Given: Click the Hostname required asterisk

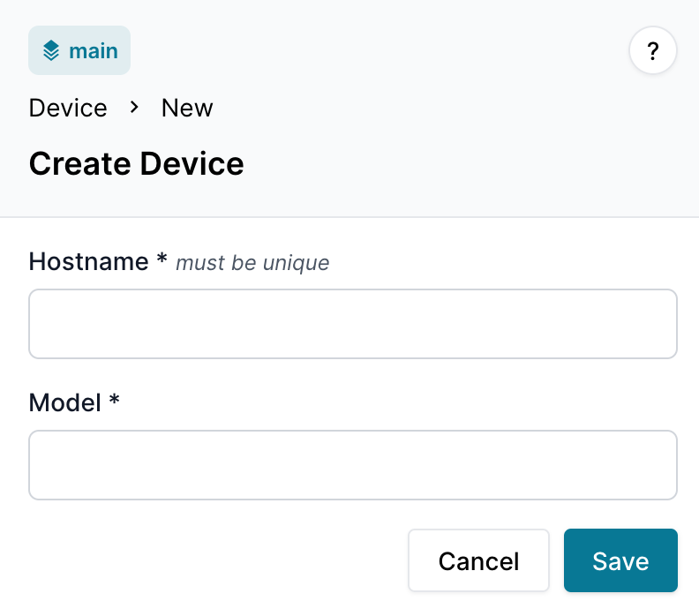Looking at the screenshot, I should [162, 260].
